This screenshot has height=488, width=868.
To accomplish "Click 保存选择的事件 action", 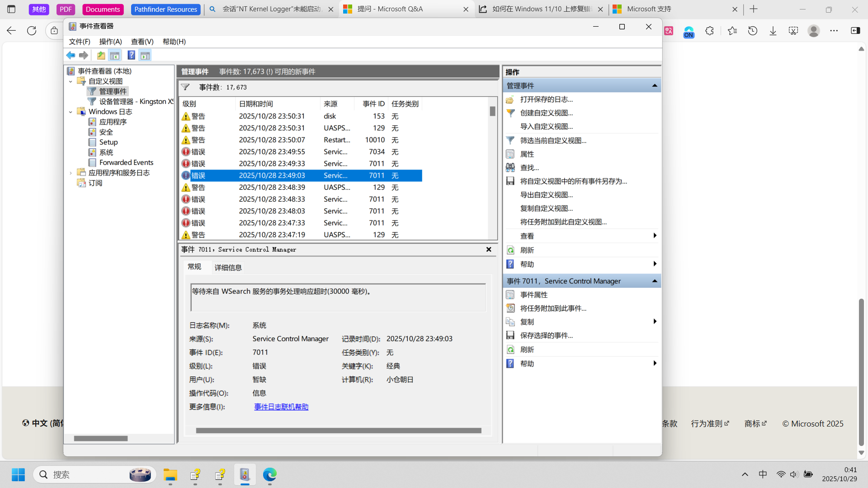I will (x=546, y=335).
